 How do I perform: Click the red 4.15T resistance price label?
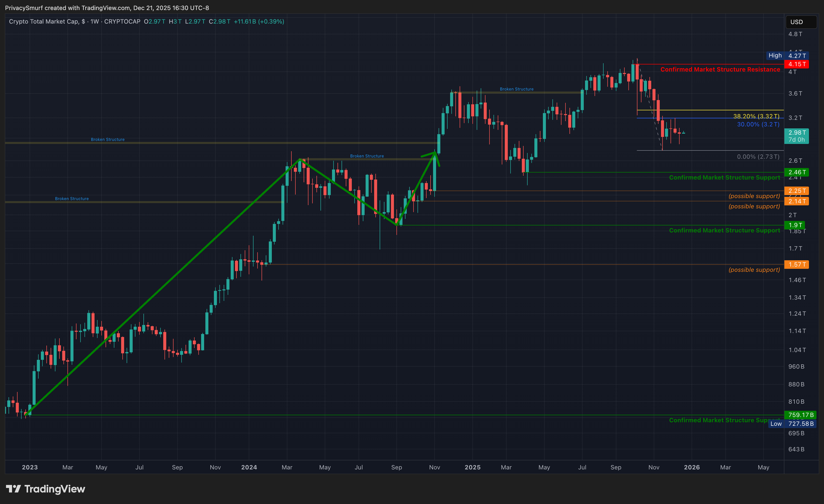pos(797,64)
